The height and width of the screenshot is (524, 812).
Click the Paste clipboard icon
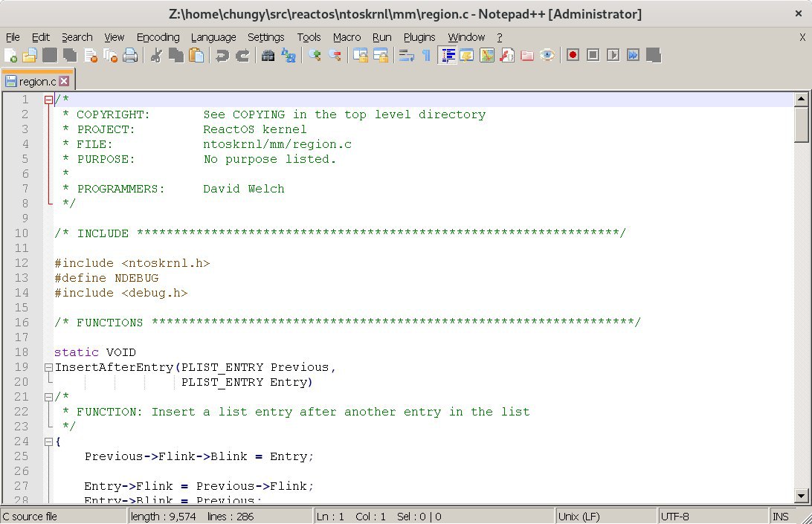point(196,56)
